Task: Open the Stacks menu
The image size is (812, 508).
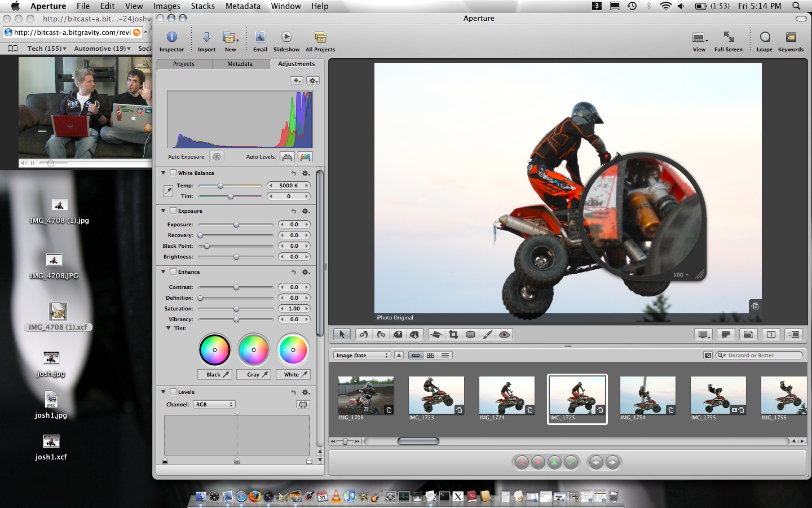Action: coord(202,6)
